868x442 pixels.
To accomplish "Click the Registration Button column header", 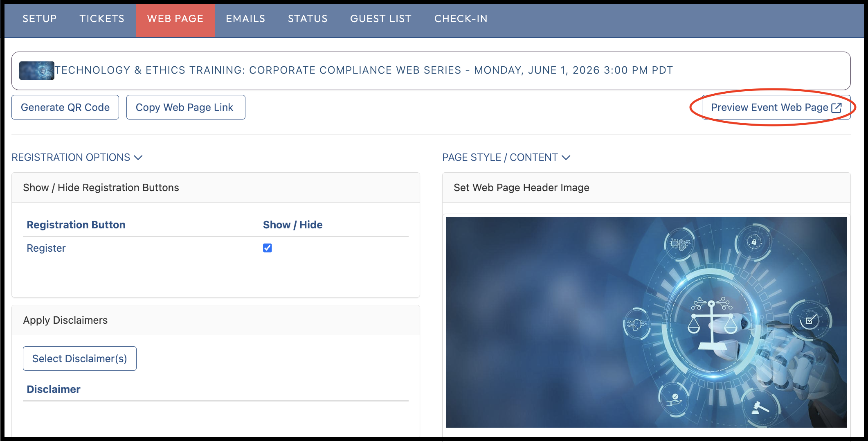I will click(x=76, y=225).
